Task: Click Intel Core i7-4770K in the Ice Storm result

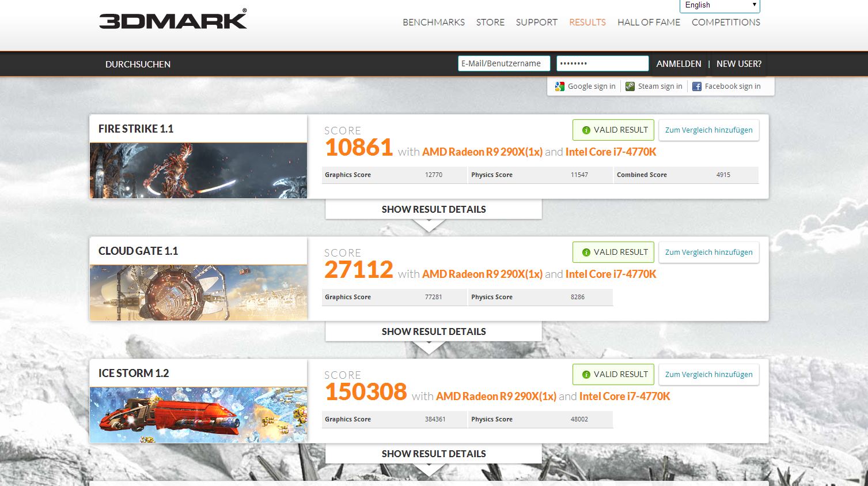Action: pos(624,397)
